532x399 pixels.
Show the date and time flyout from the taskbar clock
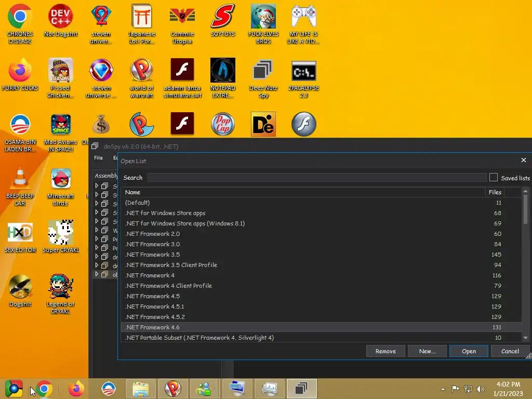coord(508,389)
